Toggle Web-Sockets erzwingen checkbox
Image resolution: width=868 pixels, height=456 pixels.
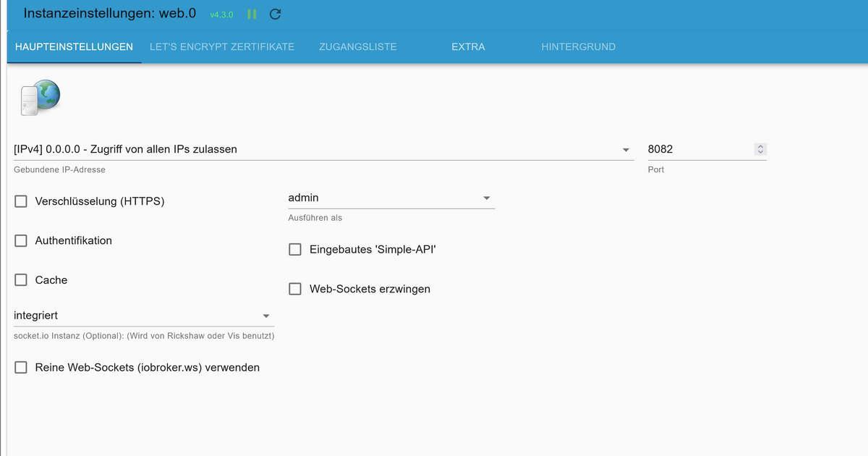pyautogui.click(x=295, y=289)
